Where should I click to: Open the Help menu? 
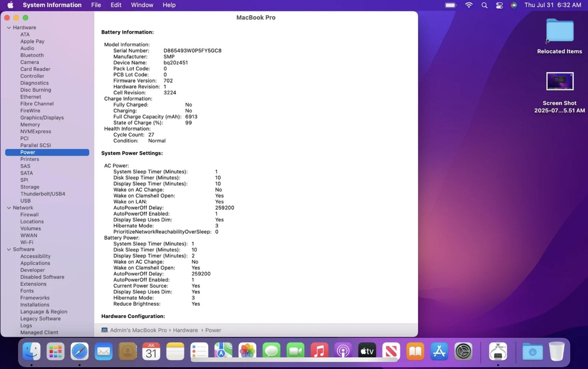pos(169,5)
